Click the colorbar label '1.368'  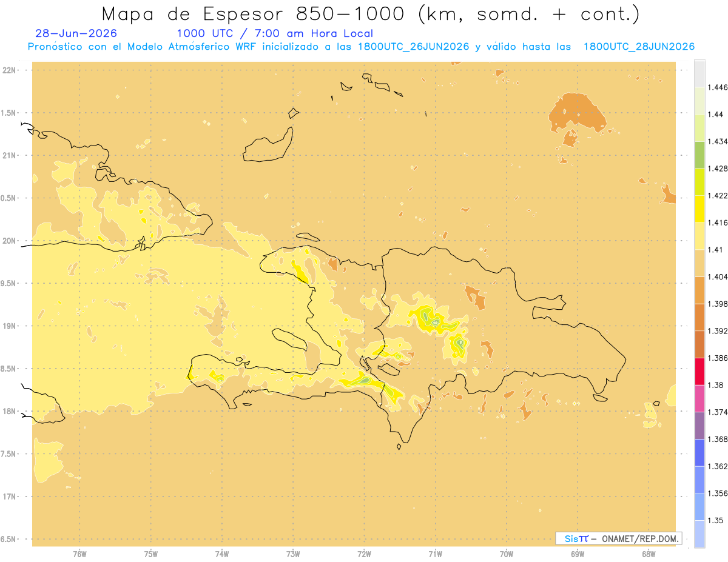point(718,439)
